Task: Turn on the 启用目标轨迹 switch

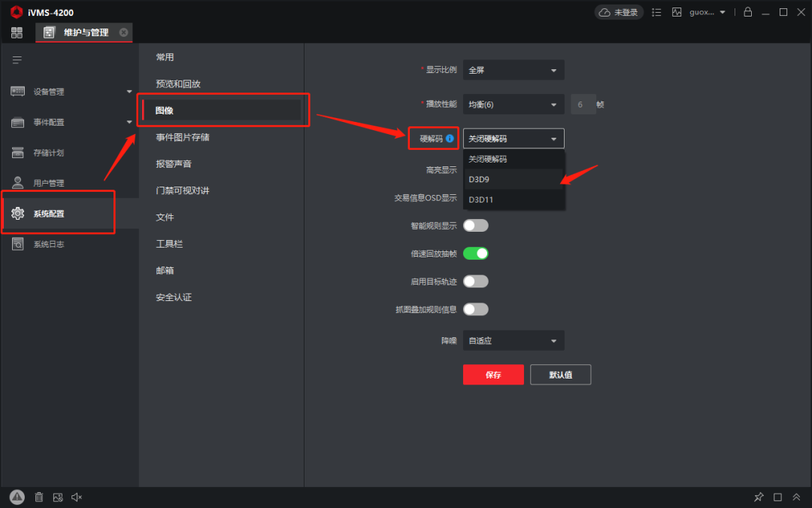Action: pos(475,281)
